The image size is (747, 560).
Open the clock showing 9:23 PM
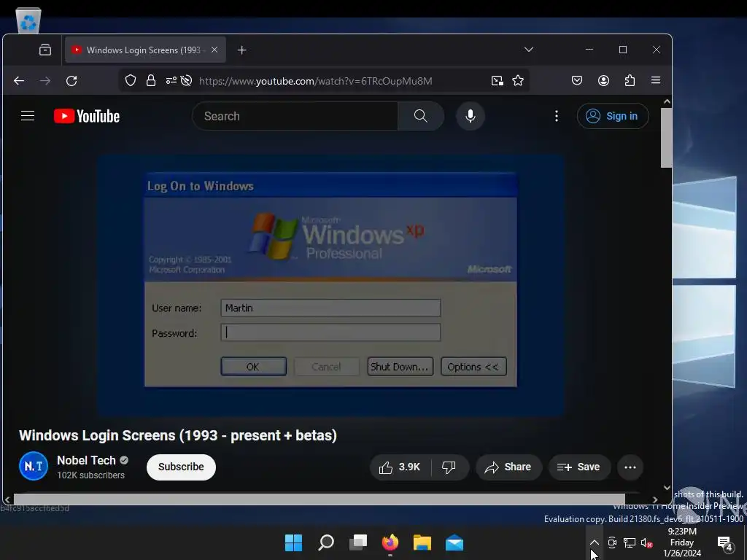(682, 542)
